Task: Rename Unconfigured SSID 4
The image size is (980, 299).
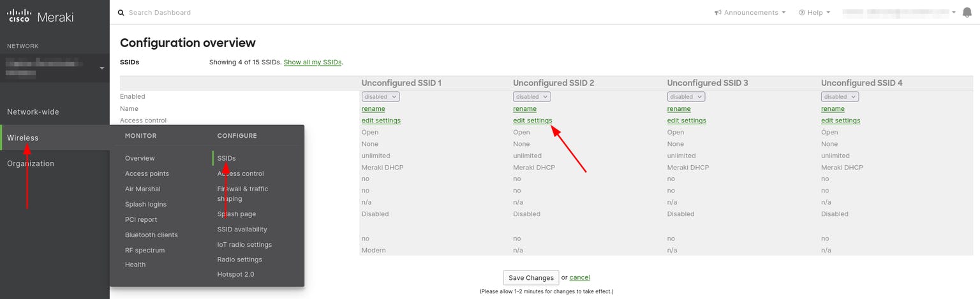Action: tap(833, 109)
